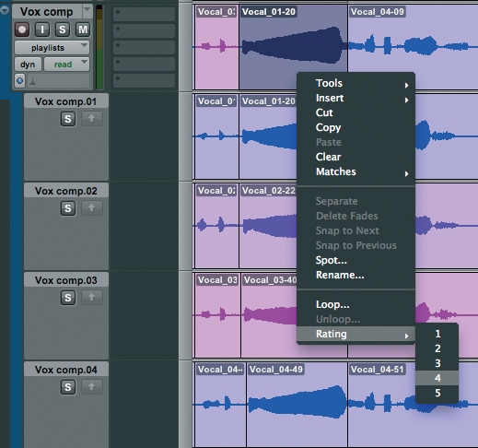Solo the Vox comp track
This screenshot has width=478, height=448.
click(x=63, y=29)
